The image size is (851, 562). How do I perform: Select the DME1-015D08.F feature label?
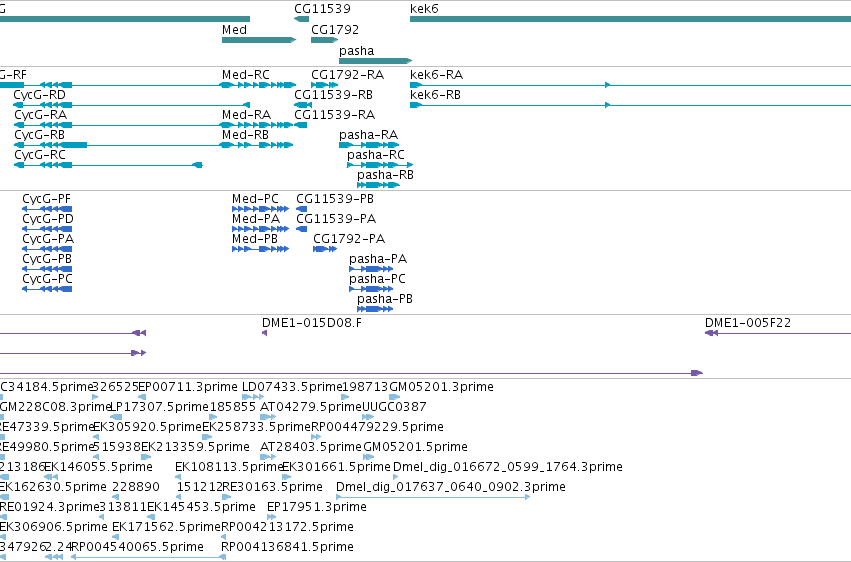312,323
